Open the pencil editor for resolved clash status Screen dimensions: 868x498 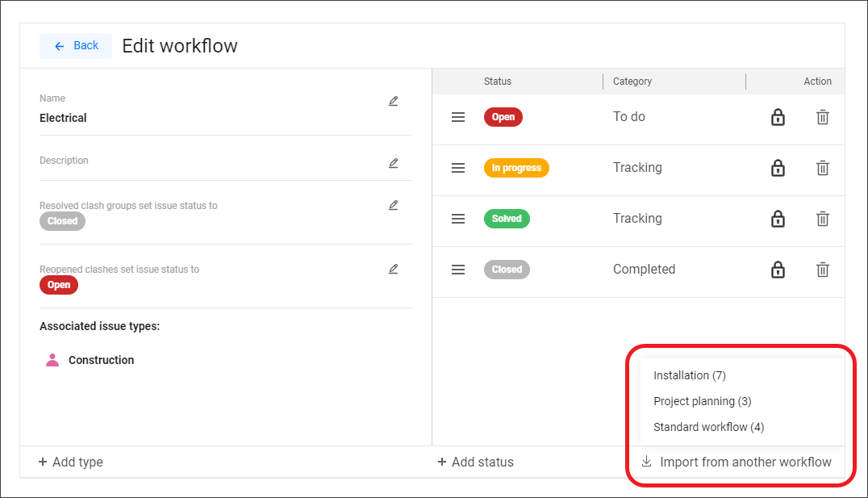point(393,205)
